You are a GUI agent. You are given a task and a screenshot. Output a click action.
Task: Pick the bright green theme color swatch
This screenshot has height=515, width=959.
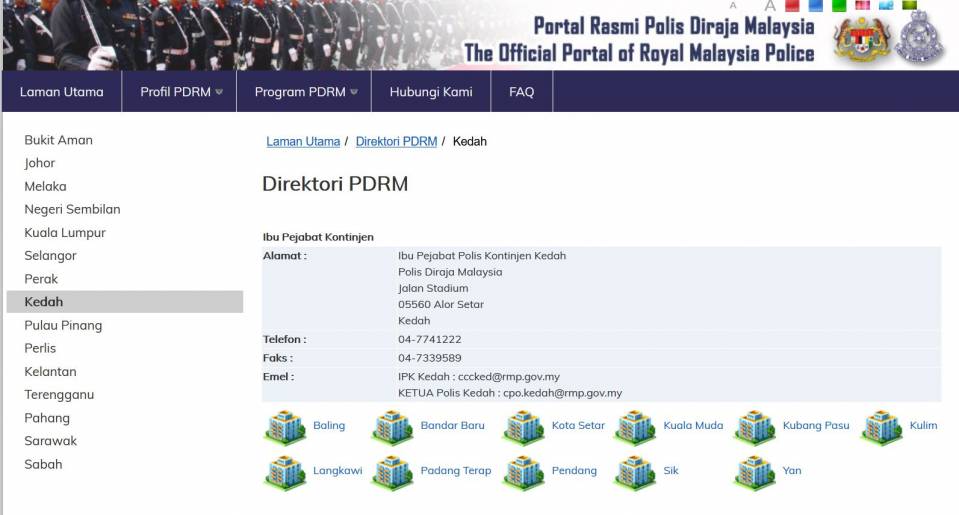tap(839, 6)
